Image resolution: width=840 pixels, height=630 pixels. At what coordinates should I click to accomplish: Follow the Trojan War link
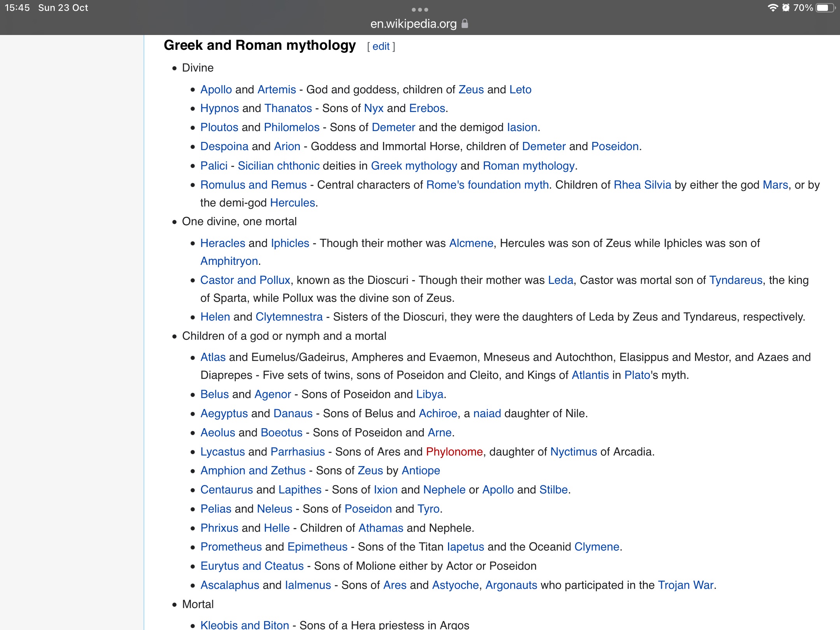click(x=686, y=585)
